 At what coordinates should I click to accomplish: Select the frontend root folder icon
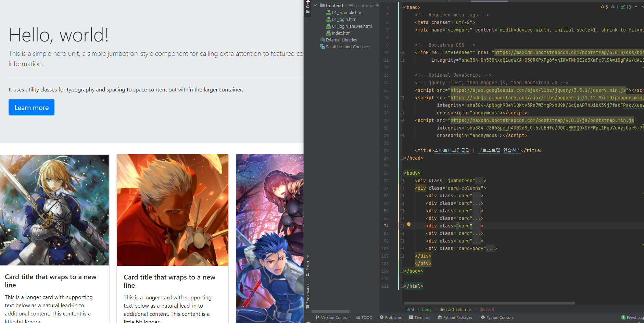pyautogui.click(x=322, y=5)
